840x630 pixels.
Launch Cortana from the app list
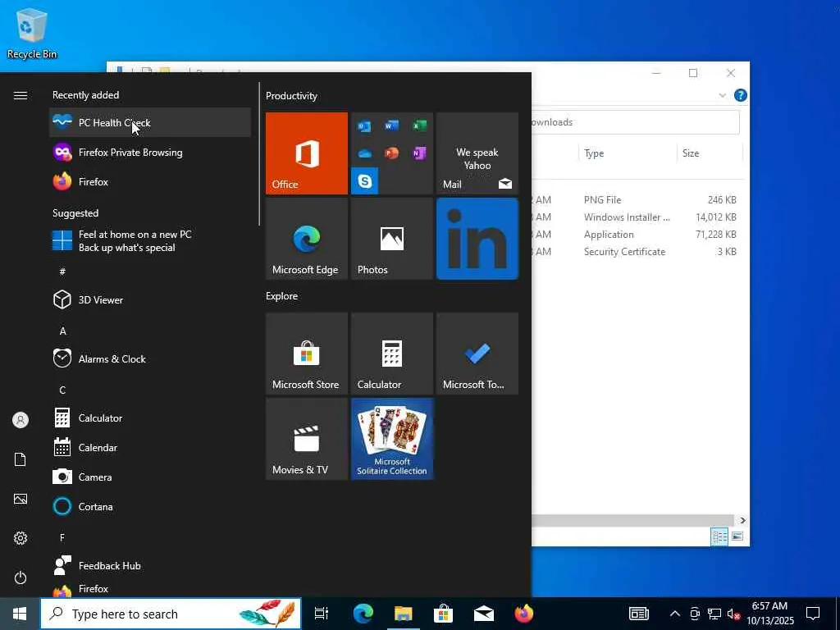tap(150, 506)
